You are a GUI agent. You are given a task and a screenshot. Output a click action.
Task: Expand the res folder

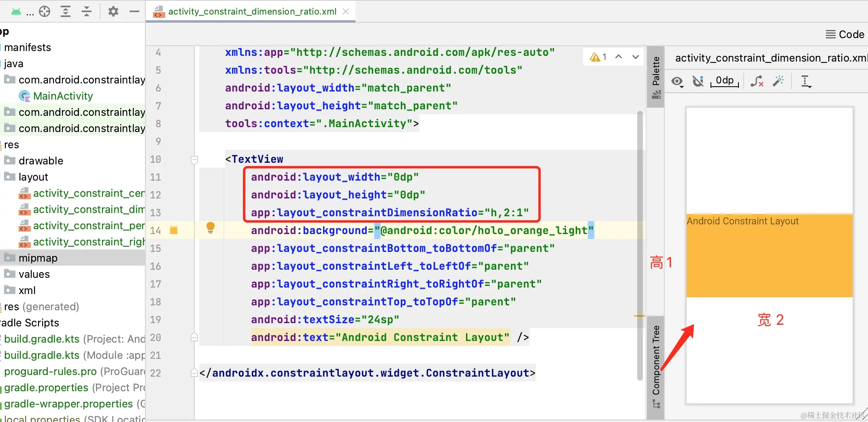pos(11,145)
